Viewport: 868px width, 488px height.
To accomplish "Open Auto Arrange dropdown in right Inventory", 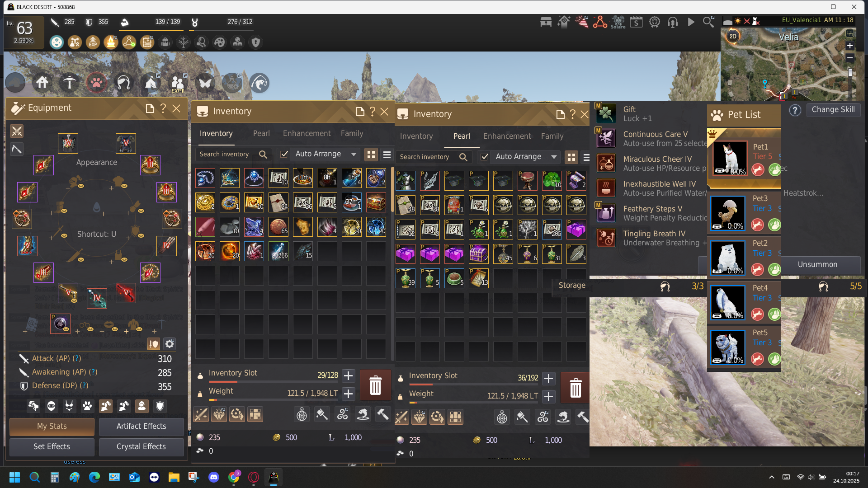I will pos(554,157).
